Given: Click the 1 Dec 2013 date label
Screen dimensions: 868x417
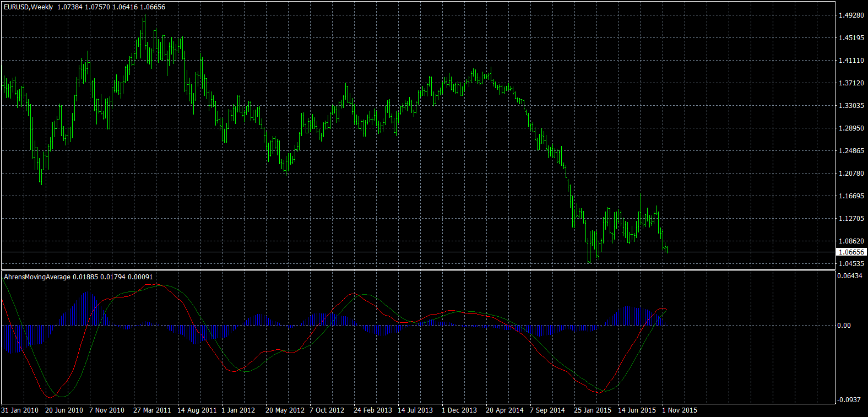Looking at the screenshot, I should (459, 410).
